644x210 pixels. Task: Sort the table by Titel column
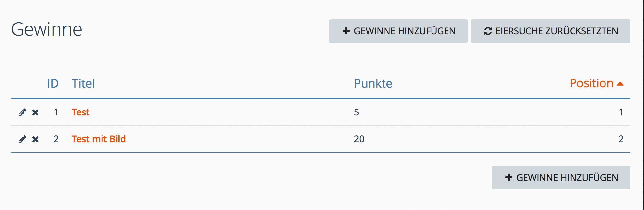click(x=83, y=84)
